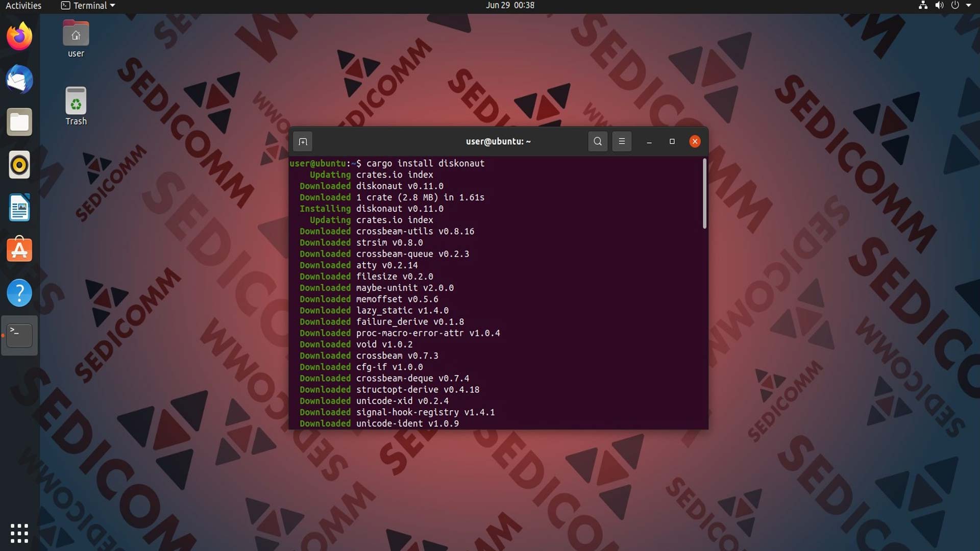Screen dimensions: 980x551
Task: Open the terminal hamburger menu
Action: pyautogui.click(x=622, y=141)
